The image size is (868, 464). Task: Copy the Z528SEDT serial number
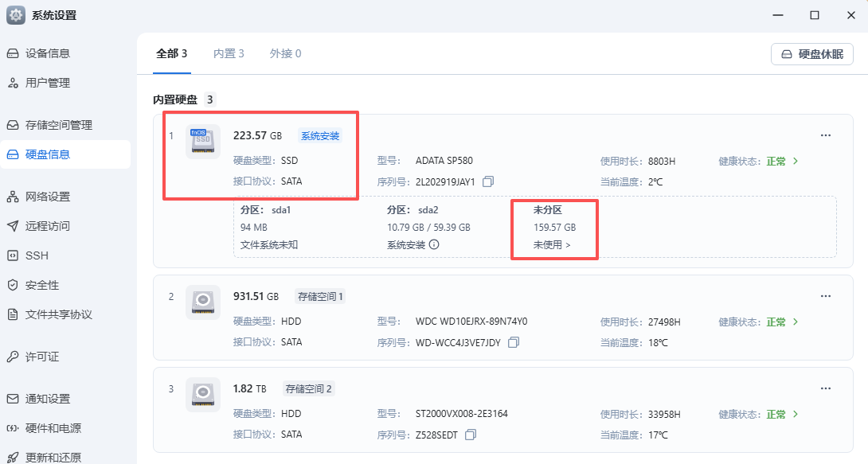[471, 435]
